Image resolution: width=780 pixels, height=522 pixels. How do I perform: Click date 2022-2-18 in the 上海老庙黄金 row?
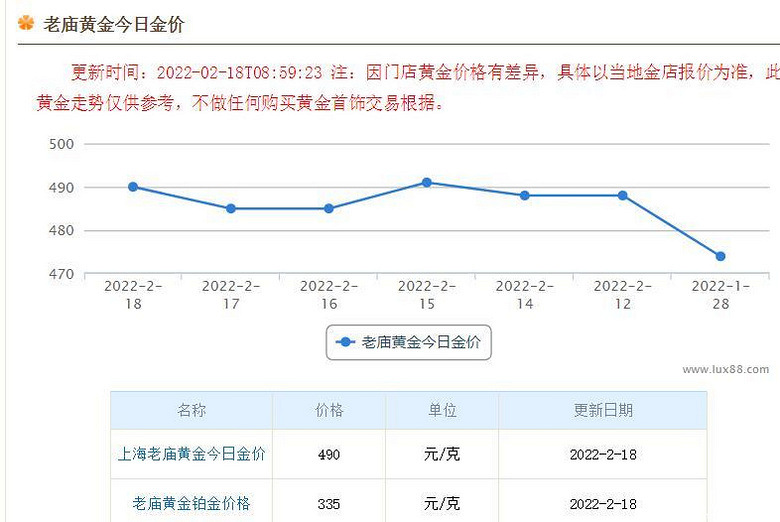click(603, 454)
